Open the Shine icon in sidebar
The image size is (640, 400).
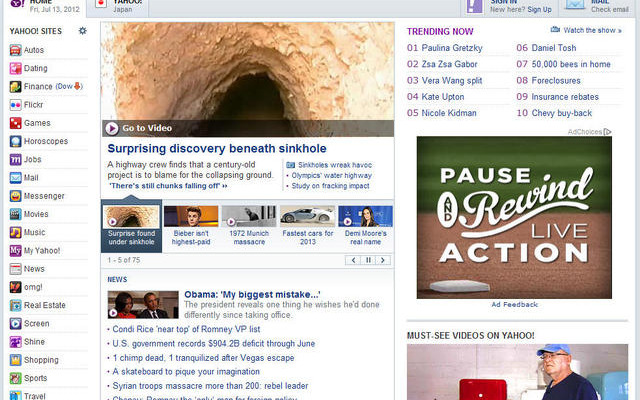point(16,342)
